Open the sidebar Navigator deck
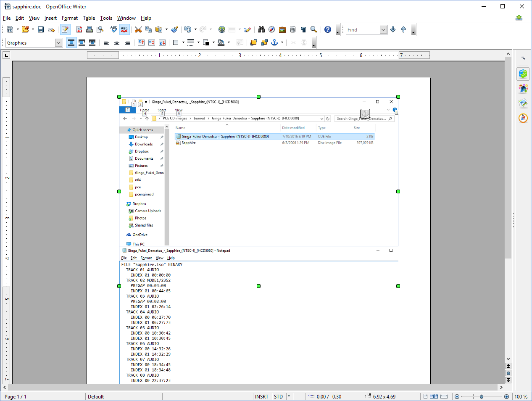532x401 pixels. point(523,118)
